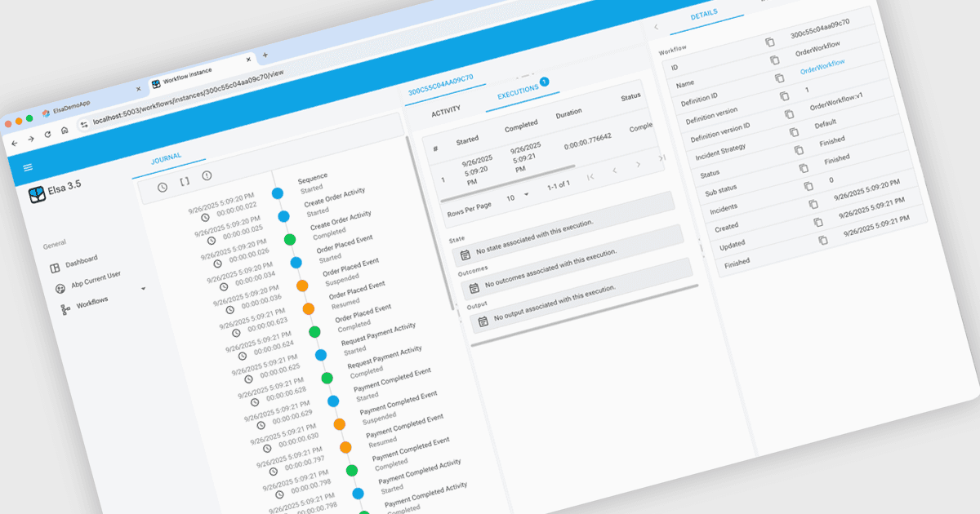Select Request Payment Activity Started journal entry
980x514 pixels.
[x=379, y=338]
